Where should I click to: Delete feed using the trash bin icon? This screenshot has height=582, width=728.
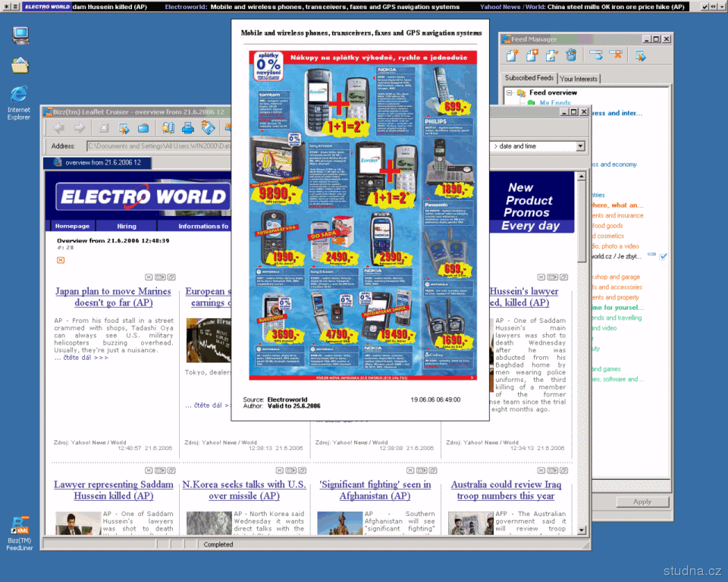click(571, 55)
